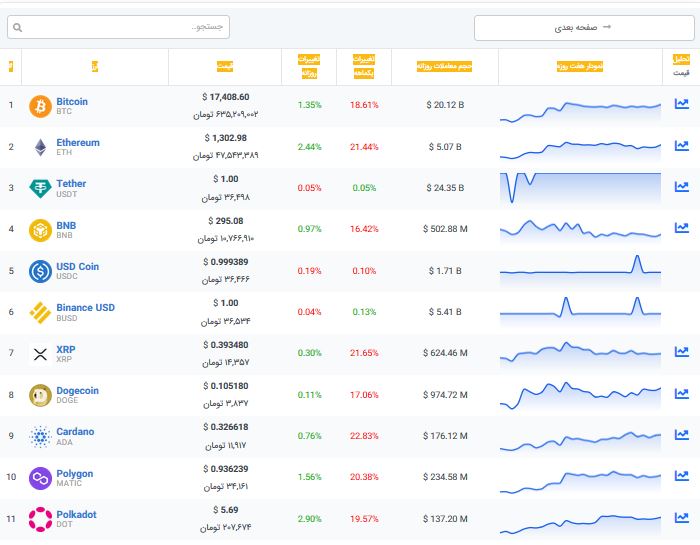Click Tether's seven-day sparkline chart
The image size is (700, 545).
pyautogui.click(x=580, y=187)
